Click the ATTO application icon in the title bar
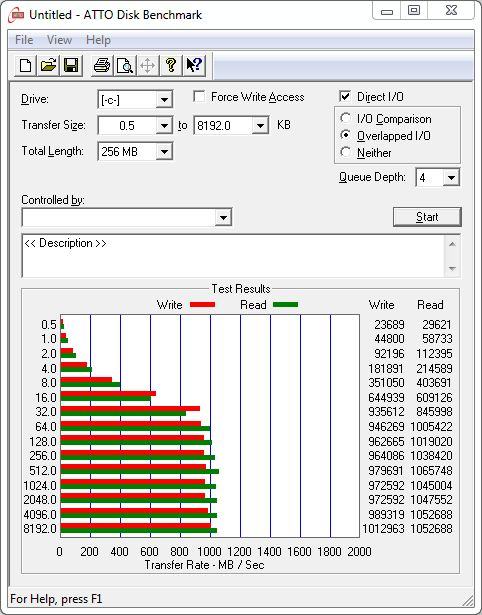Viewport: 482px width, 615px height. pos(16,16)
